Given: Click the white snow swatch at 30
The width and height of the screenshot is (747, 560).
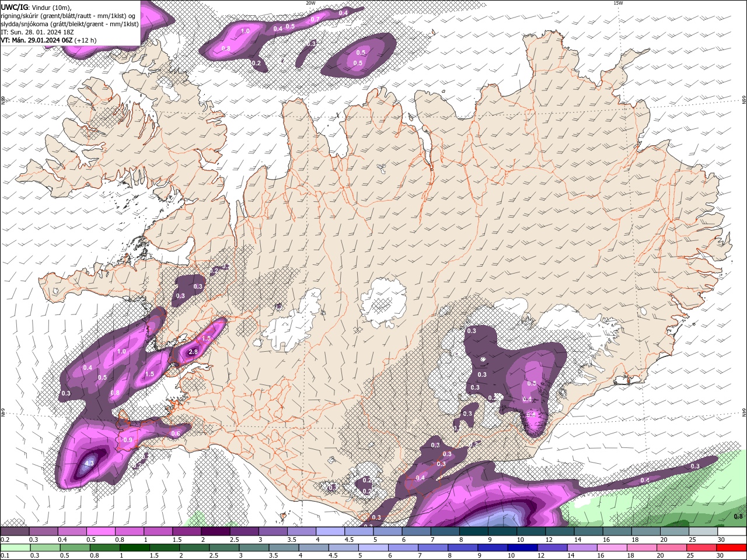Looking at the screenshot, I should click(732, 531).
